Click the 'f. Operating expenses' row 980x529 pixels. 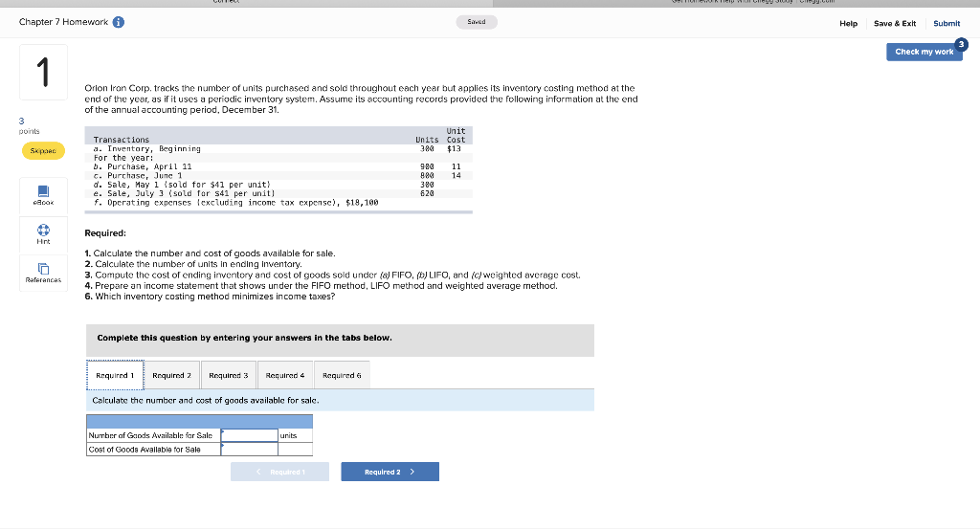[x=278, y=203]
